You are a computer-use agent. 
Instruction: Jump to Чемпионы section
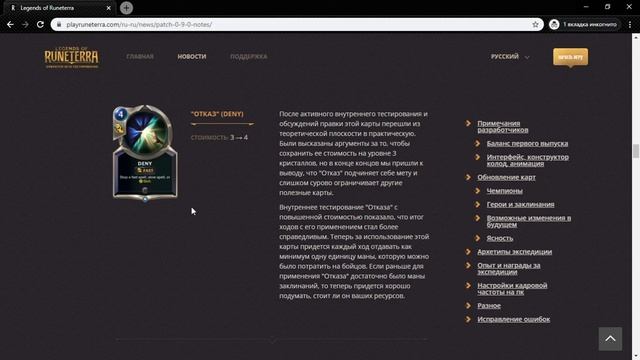pos(504,191)
